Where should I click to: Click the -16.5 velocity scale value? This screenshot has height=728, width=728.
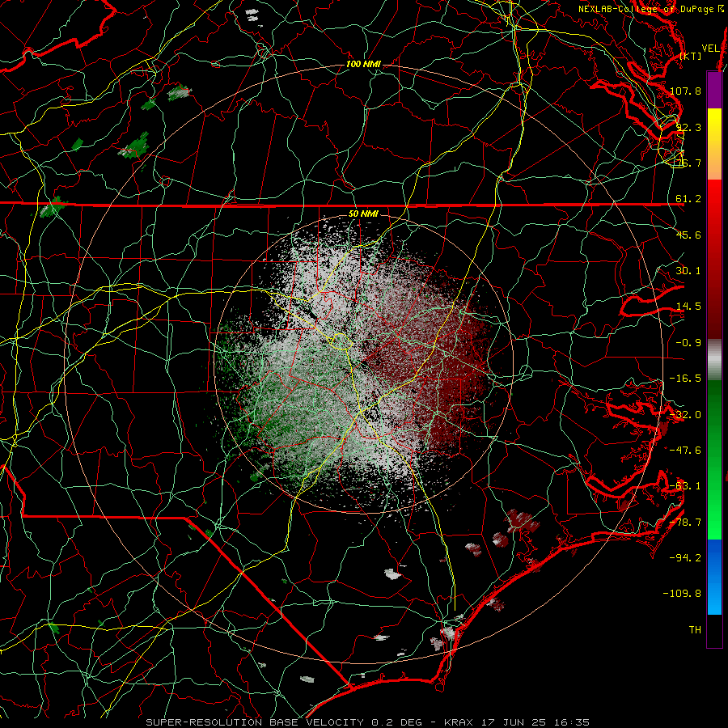pos(685,379)
